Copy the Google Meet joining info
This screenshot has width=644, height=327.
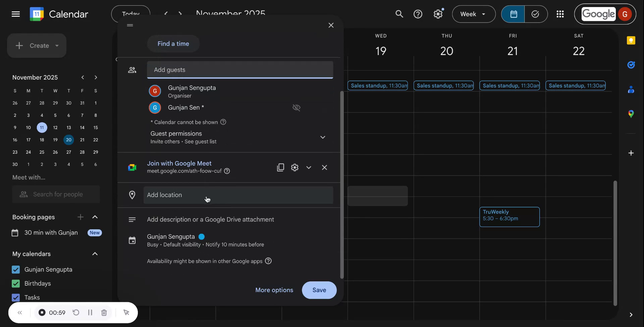[x=280, y=167]
